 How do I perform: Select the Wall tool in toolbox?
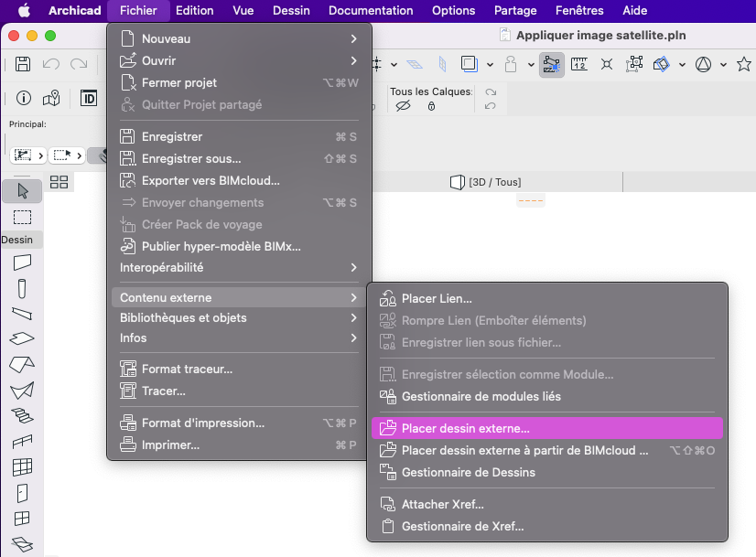[22, 262]
